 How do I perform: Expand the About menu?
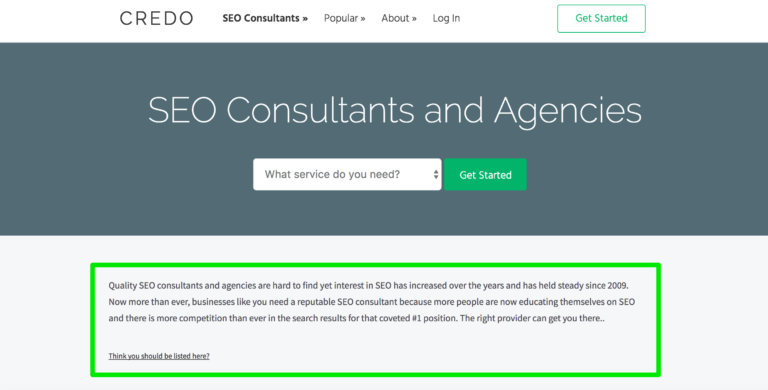[399, 18]
